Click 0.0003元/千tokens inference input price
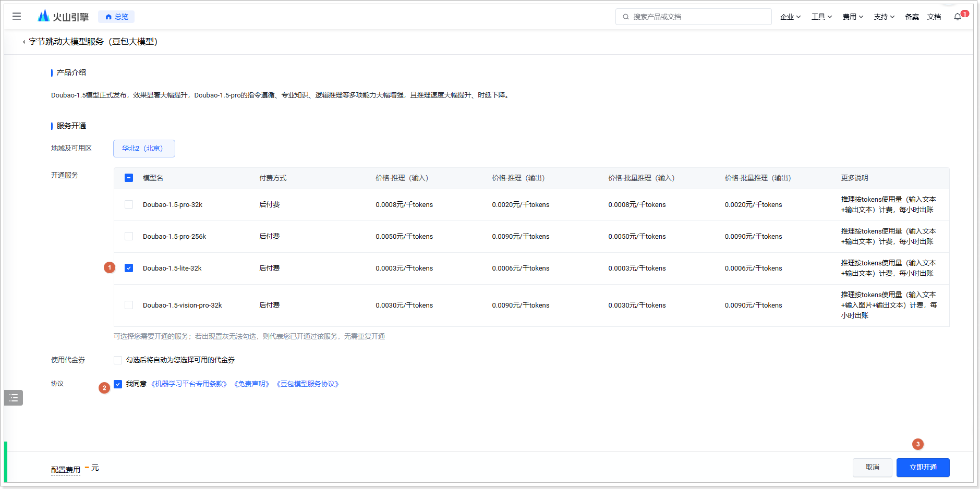Viewport: 980px width, 489px height. 404,268
